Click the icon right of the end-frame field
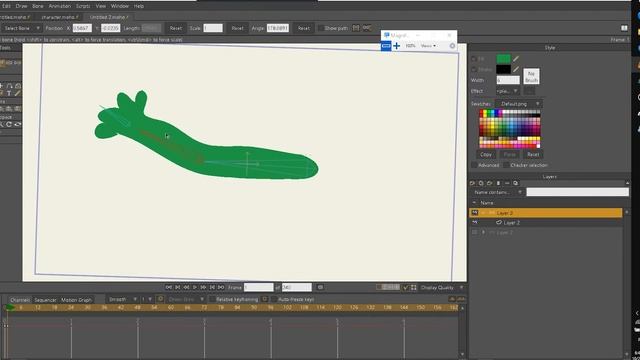 tap(320, 287)
